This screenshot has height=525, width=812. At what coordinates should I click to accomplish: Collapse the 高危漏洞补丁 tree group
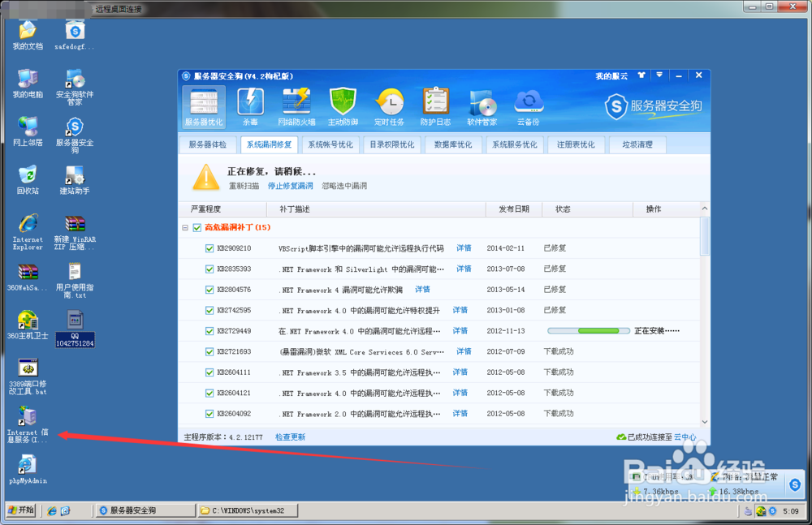[185, 227]
